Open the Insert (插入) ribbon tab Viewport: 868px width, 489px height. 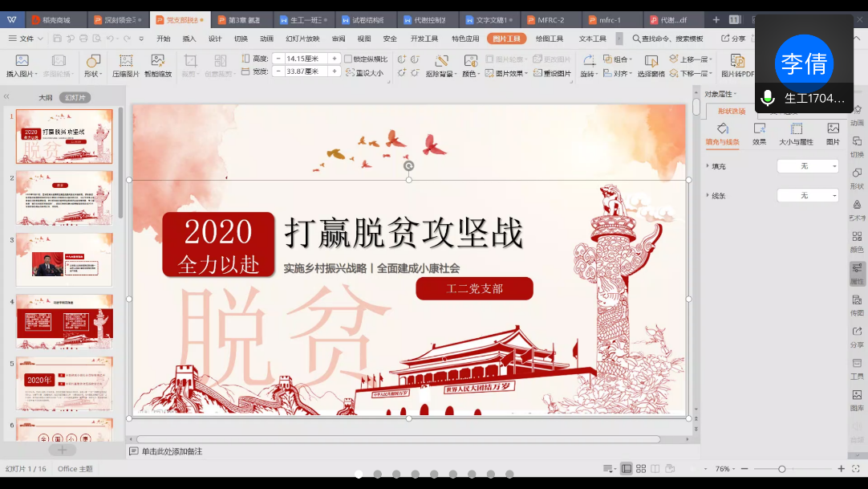coord(189,38)
